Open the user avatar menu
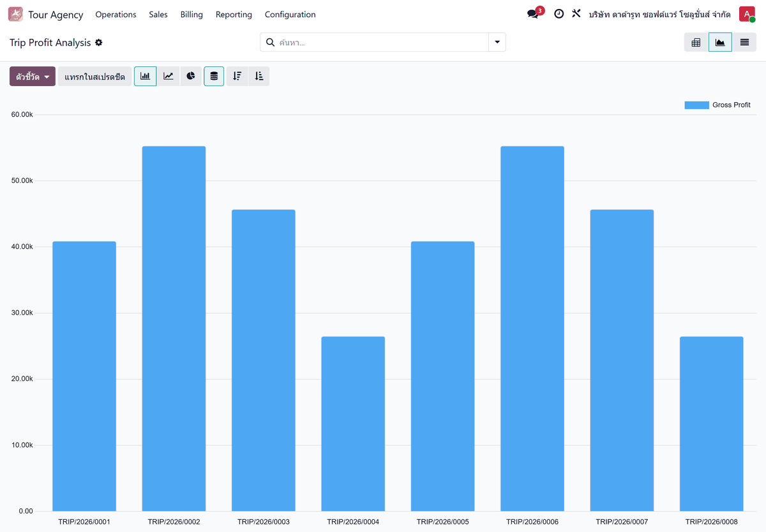The height and width of the screenshot is (532, 766). pos(747,14)
